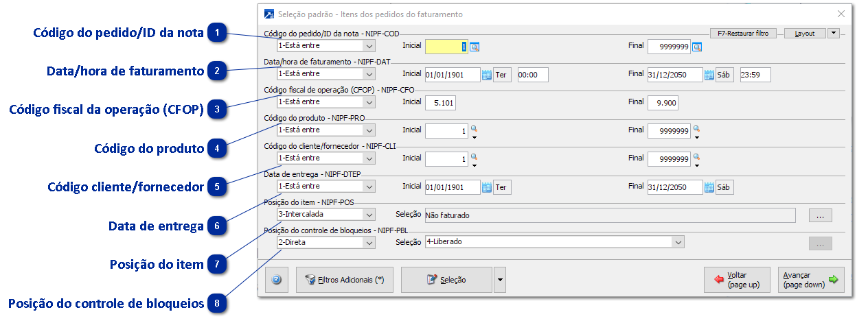Open calendar for Data/hora de faturamento Inicial
This screenshot has height=323, width=868.
pyautogui.click(x=487, y=75)
